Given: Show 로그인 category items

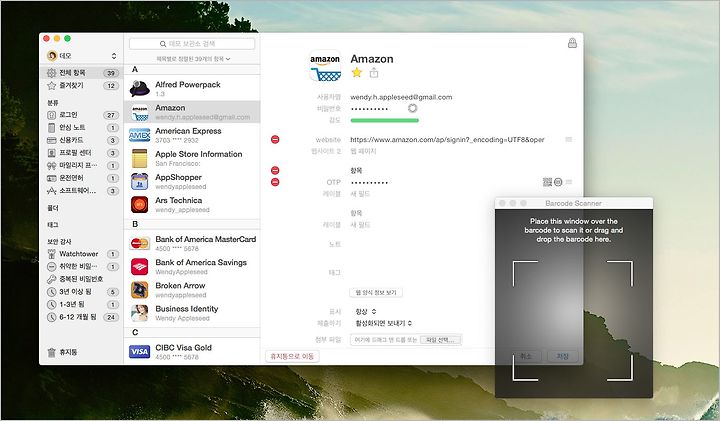Looking at the screenshot, I should pyautogui.click(x=82, y=115).
